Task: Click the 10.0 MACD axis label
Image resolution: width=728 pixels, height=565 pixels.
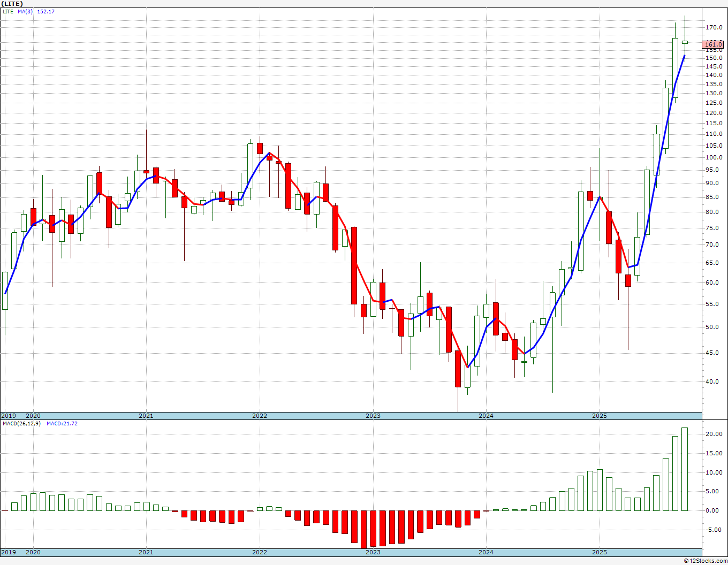Action: point(714,473)
